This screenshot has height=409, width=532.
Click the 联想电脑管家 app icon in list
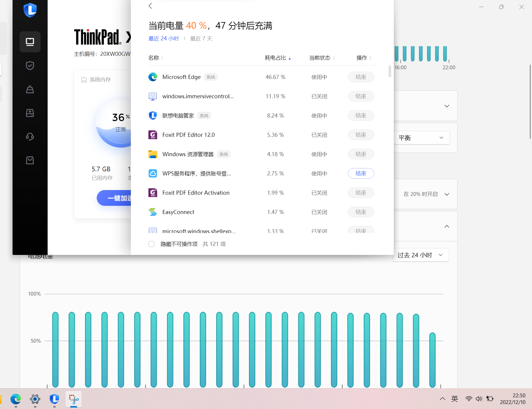coord(153,115)
